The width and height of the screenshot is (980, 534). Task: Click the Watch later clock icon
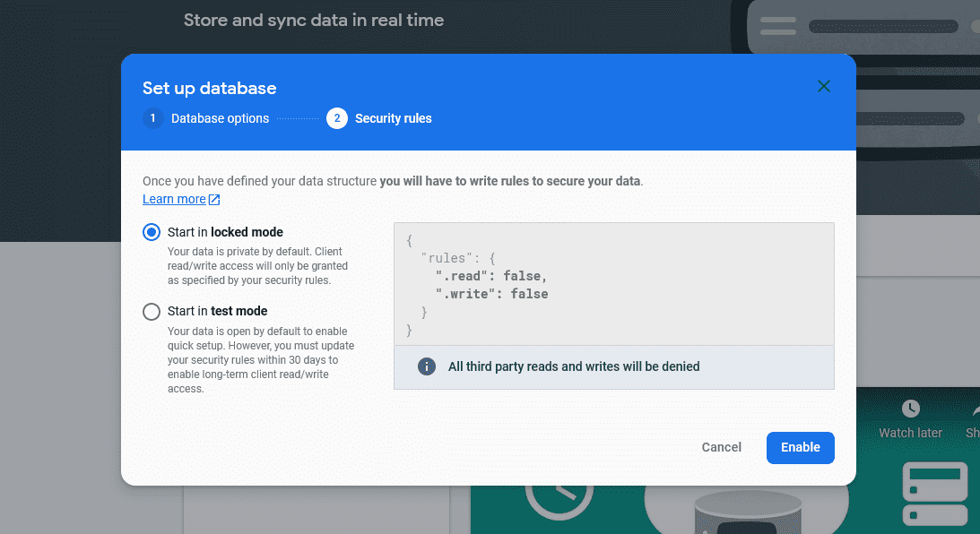tap(910, 409)
